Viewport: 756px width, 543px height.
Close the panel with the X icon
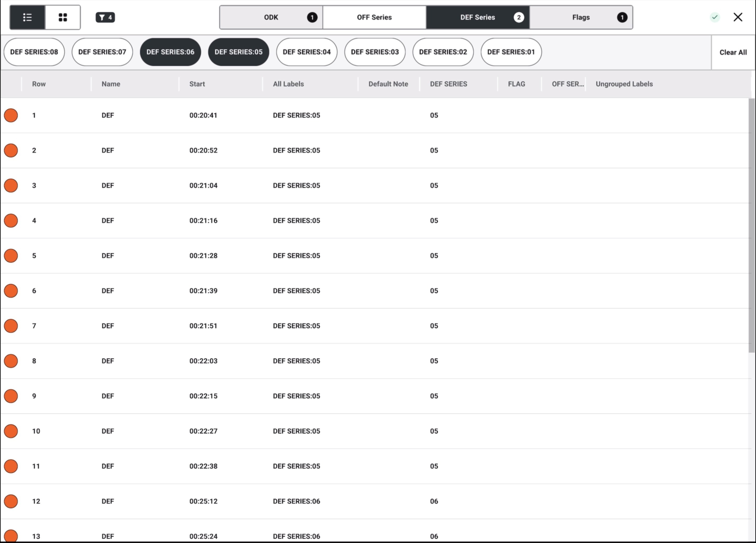point(738,17)
